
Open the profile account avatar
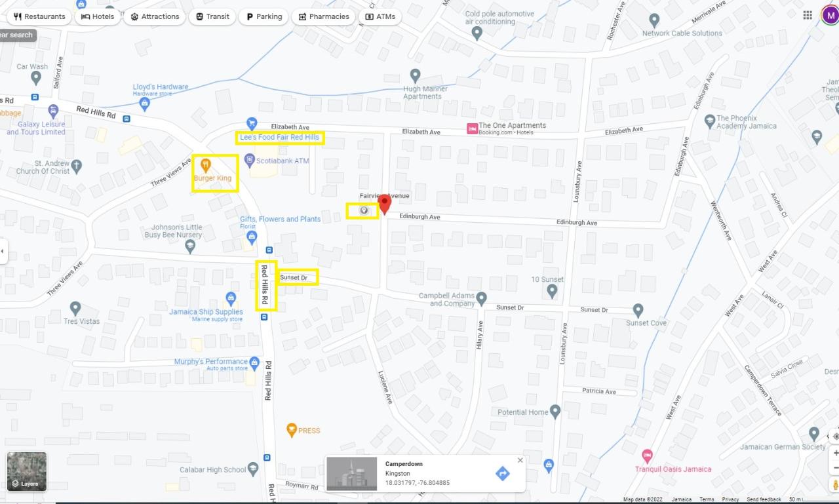pos(829,15)
